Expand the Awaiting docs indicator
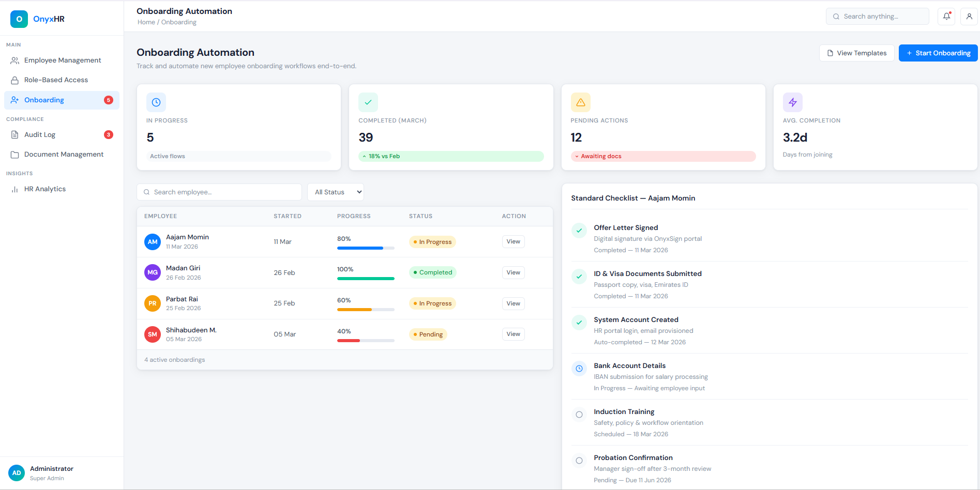The height and width of the screenshot is (490, 980). (663, 156)
